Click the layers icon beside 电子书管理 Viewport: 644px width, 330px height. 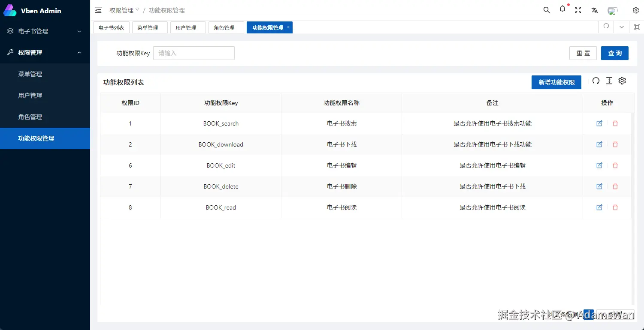[10, 31]
